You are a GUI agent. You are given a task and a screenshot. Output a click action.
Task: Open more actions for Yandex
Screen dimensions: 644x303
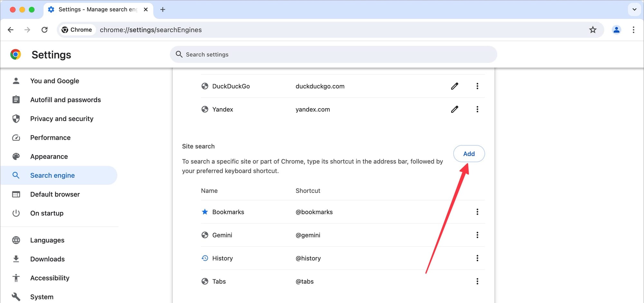(x=477, y=109)
